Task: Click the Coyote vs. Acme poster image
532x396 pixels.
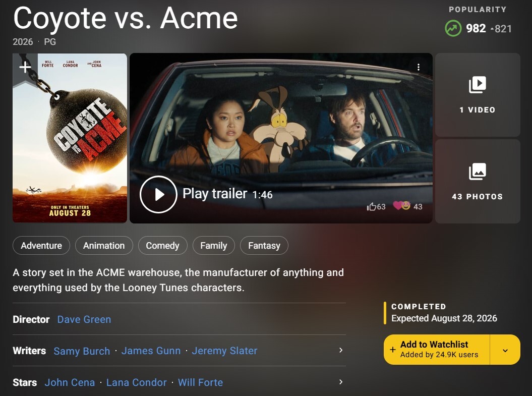Action: point(70,138)
